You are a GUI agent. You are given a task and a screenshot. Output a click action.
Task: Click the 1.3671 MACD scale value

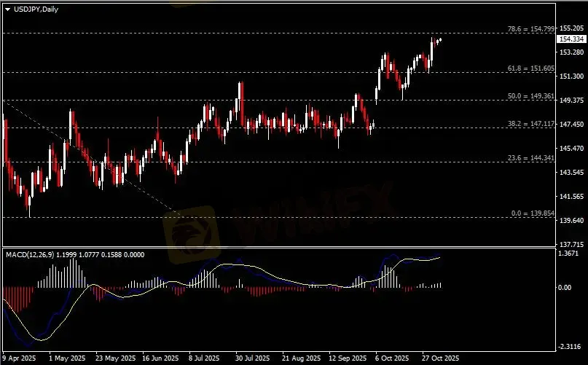571,254
